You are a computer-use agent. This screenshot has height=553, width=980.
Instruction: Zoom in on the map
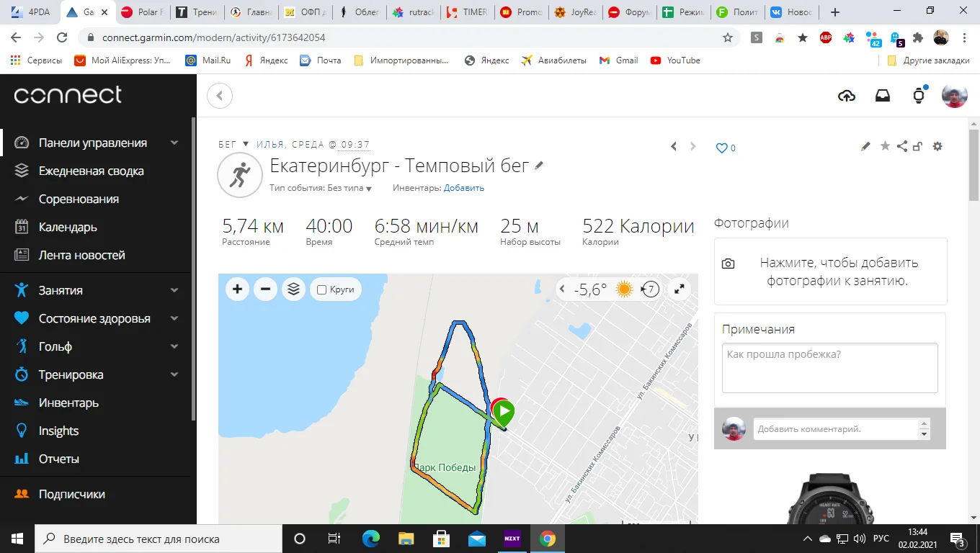[x=237, y=289]
